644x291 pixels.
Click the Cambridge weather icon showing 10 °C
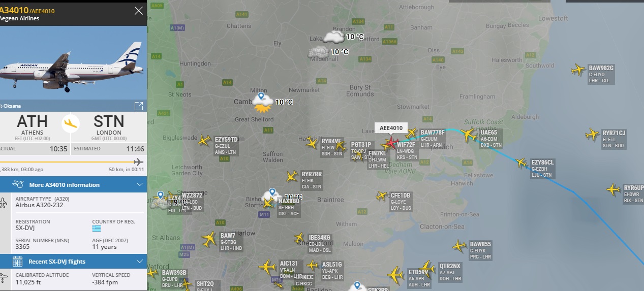point(263,103)
